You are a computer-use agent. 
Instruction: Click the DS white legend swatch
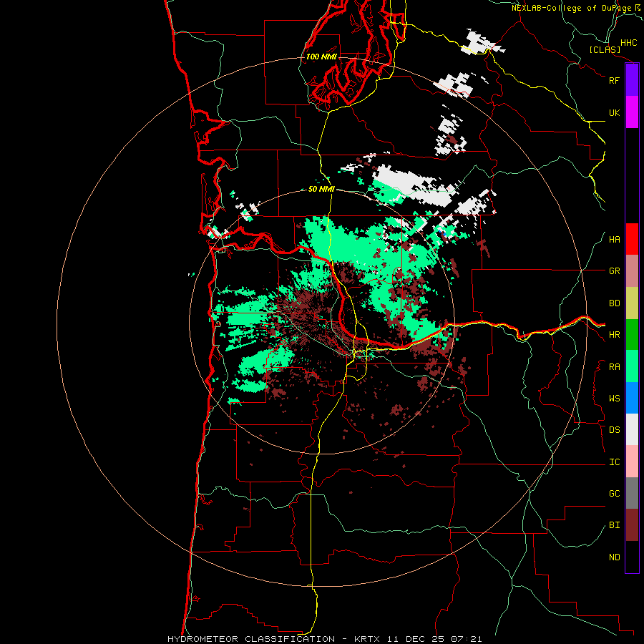pos(632,429)
